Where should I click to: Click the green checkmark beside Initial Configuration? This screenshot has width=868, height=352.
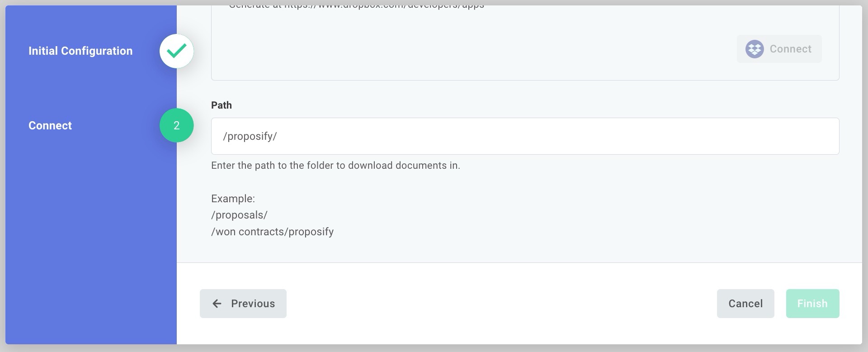[x=177, y=51]
